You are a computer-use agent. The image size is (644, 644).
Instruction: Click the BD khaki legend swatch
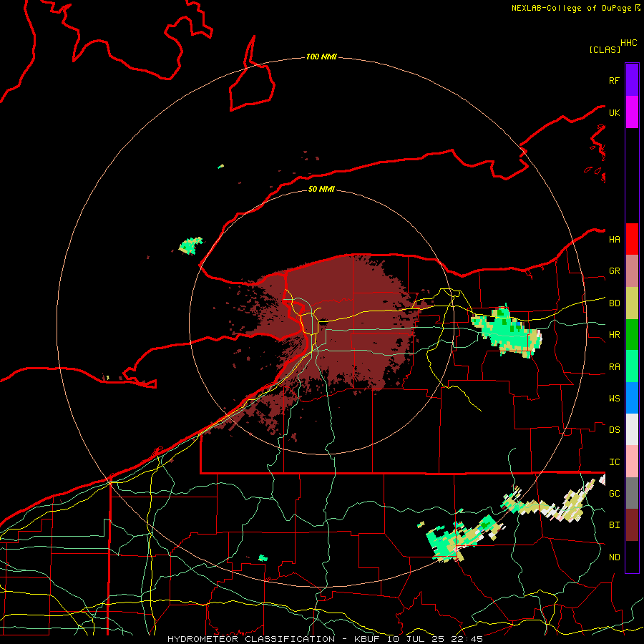click(x=632, y=303)
